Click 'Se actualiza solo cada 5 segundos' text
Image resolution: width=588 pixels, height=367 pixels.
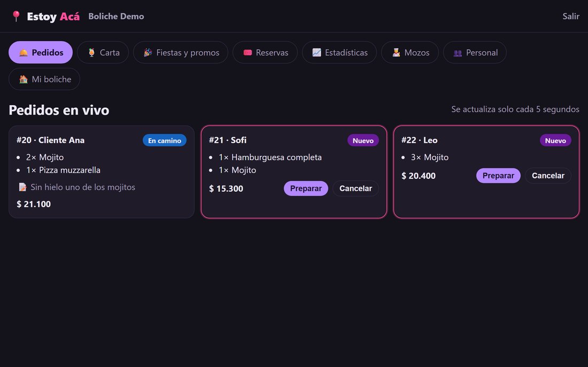(515, 109)
